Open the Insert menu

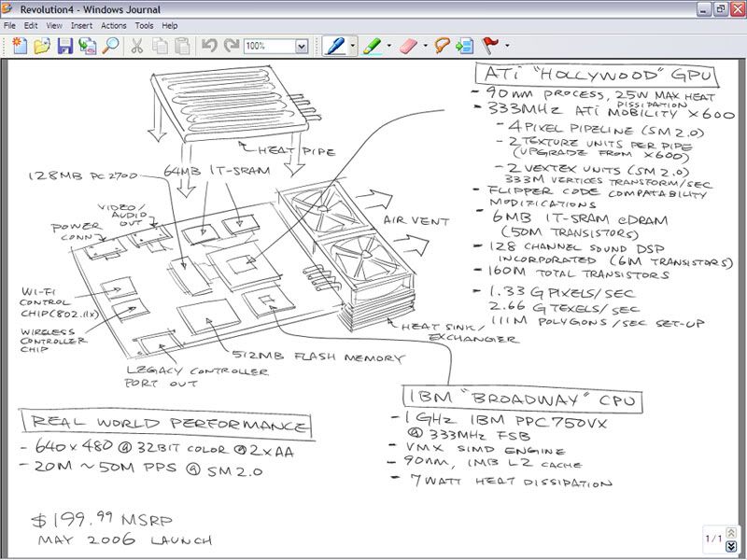82,26
